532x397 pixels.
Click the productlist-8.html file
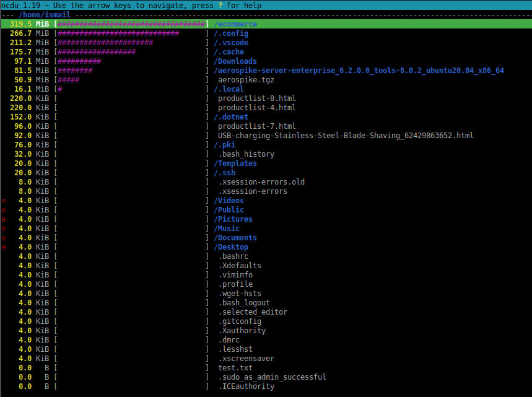pyautogui.click(x=256, y=98)
